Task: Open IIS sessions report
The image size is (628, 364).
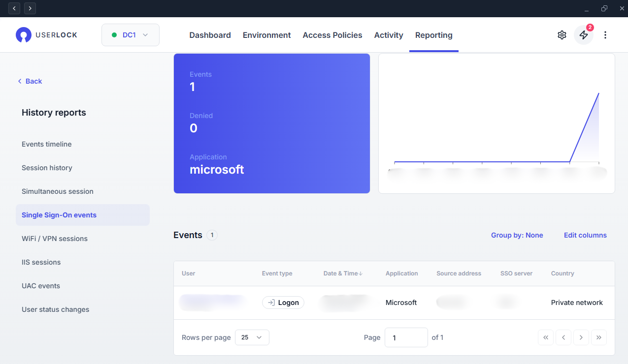Action: click(x=41, y=262)
